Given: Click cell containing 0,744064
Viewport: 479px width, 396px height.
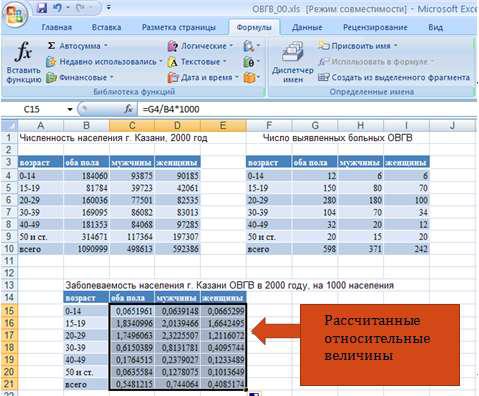Looking at the screenshot, I should point(178,384).
